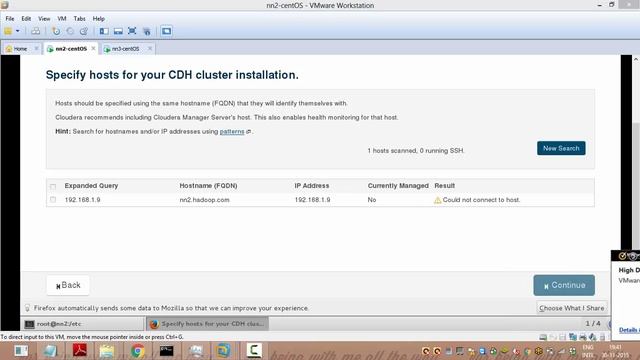640x360 pixels.
Task: Open the patterns hint link
Action: [232, 131]
